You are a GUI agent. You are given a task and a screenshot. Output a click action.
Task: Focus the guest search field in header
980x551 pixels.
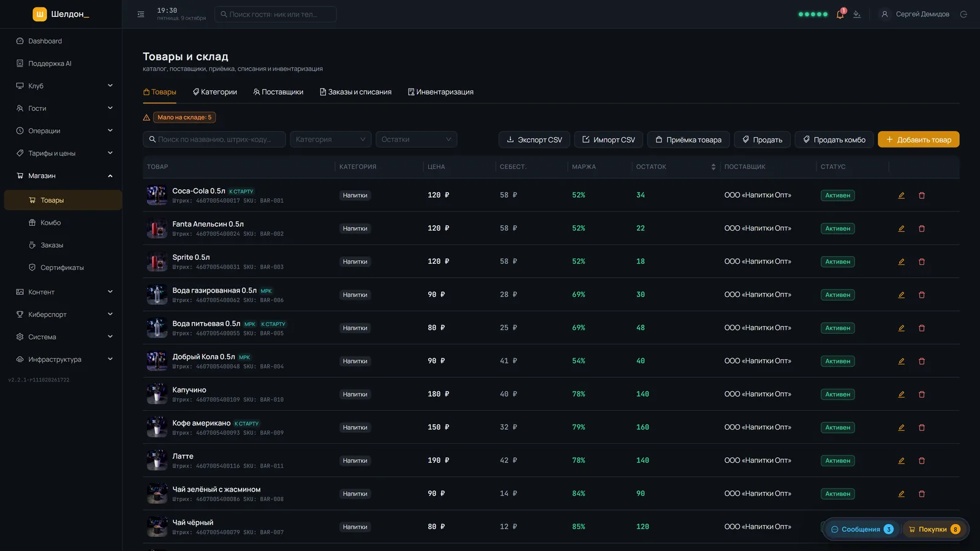276,14
